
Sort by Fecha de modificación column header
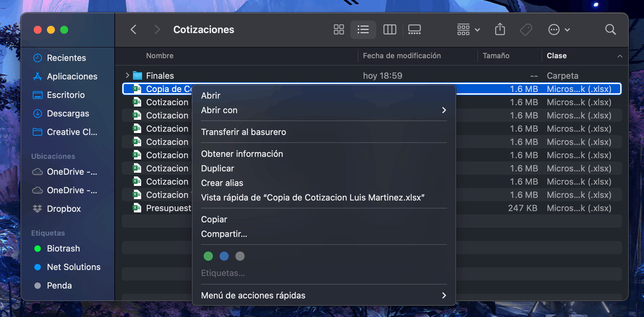pyautogui.click(x=402, y=56)
